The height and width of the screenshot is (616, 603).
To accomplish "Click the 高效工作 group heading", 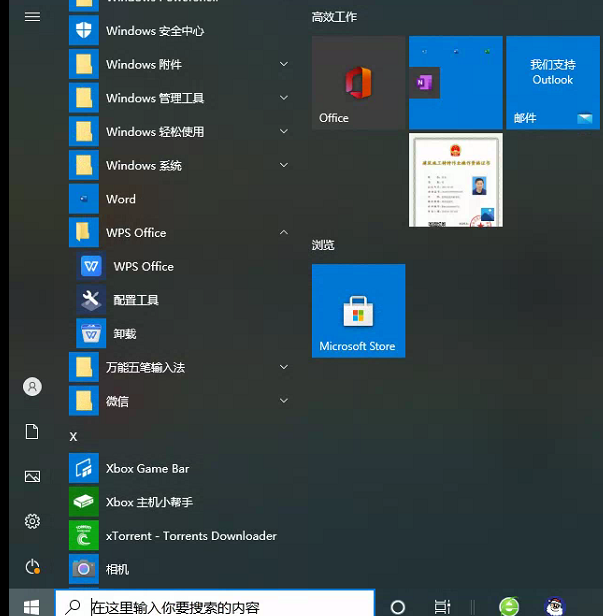I will [334, 17].
